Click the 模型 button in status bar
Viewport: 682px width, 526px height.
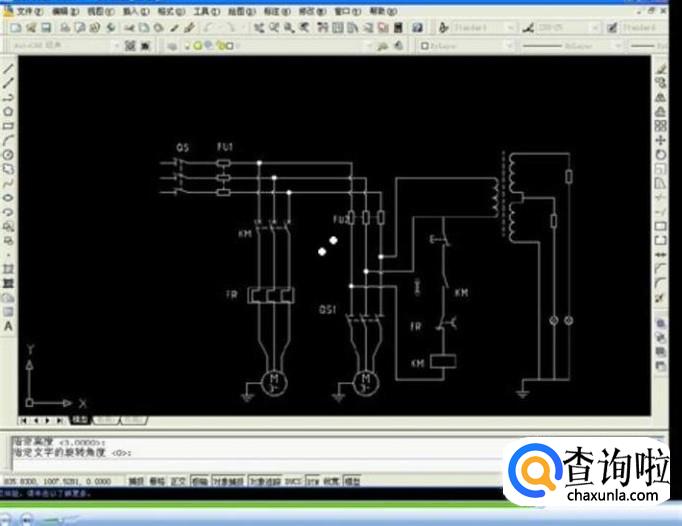352,481
